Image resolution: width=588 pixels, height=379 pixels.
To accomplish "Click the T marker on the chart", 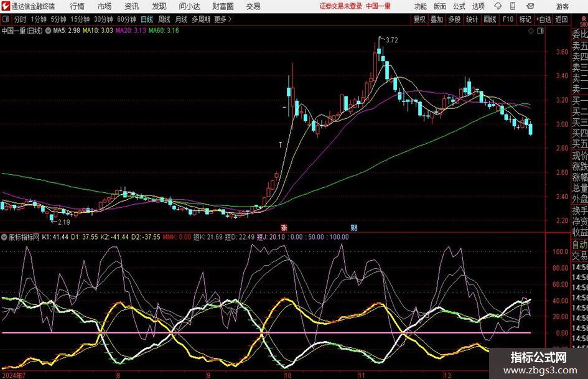I will pos(280,145).
